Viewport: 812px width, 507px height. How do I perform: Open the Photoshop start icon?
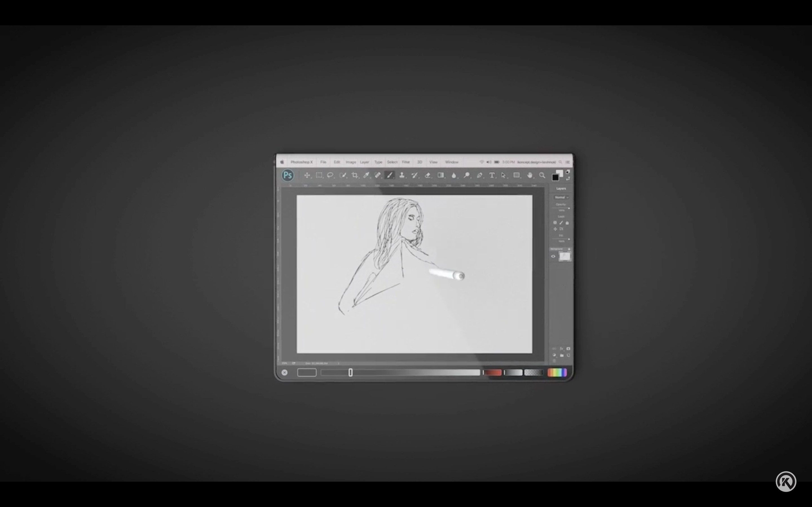pos(288,175)
